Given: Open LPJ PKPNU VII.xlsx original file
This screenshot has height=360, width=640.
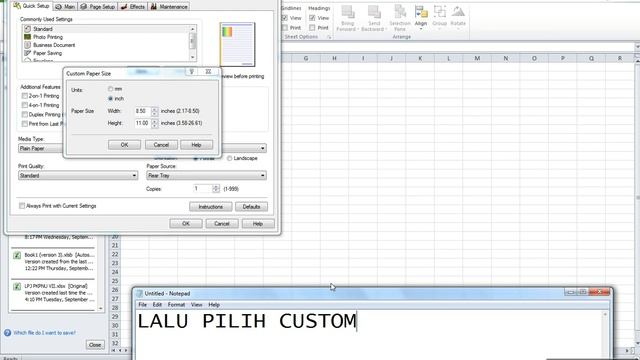Looking at the screenshot, I should pyautogui.click(x=53, y=293).
